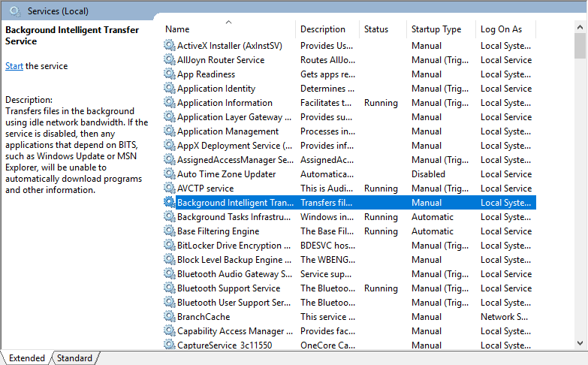
Task: Click the Auto Time Zone Updater icon
Action: (x=170, y=173)
